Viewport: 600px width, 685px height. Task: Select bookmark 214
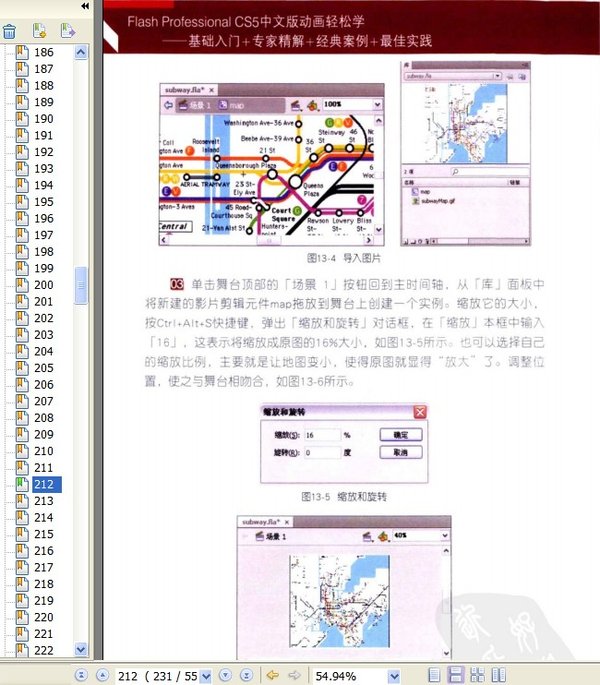(44, 517)
